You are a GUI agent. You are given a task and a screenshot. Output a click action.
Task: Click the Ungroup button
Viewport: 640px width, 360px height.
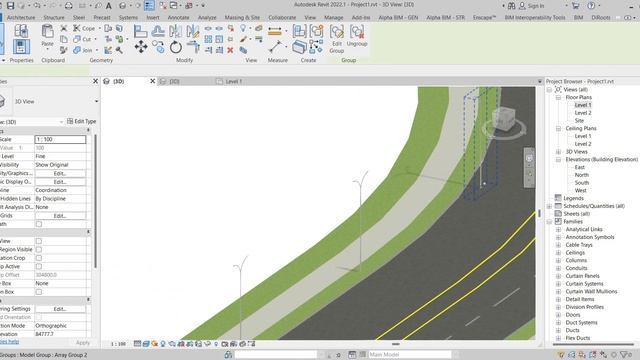[x=357, y=36]
